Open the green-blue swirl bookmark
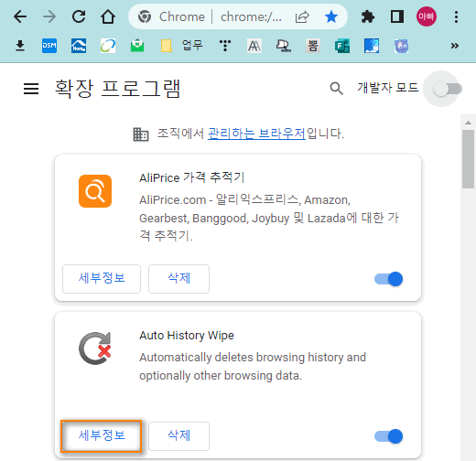Image resolution: width=476 pixels, height=461 pixels. point(108,46)
